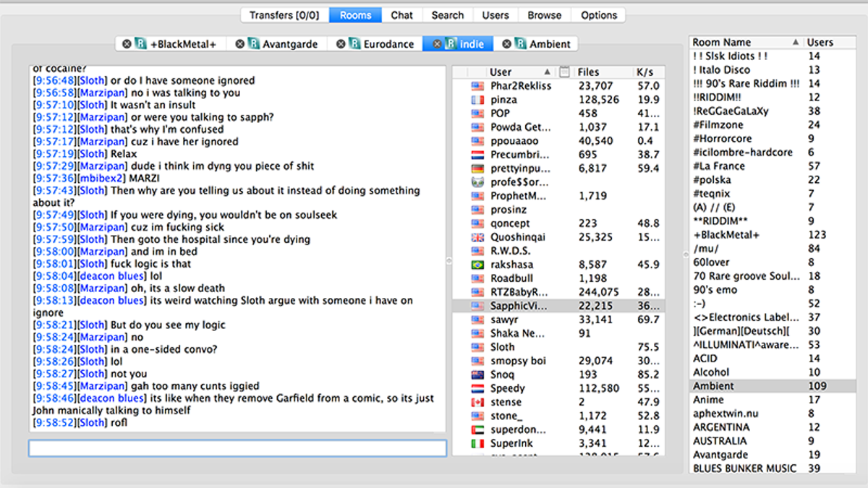The width and height of the screenshot is (868, 488).
Task: Click [deacon blues] in the 9:58:04 lol message
Action: [x=111, y=275]
